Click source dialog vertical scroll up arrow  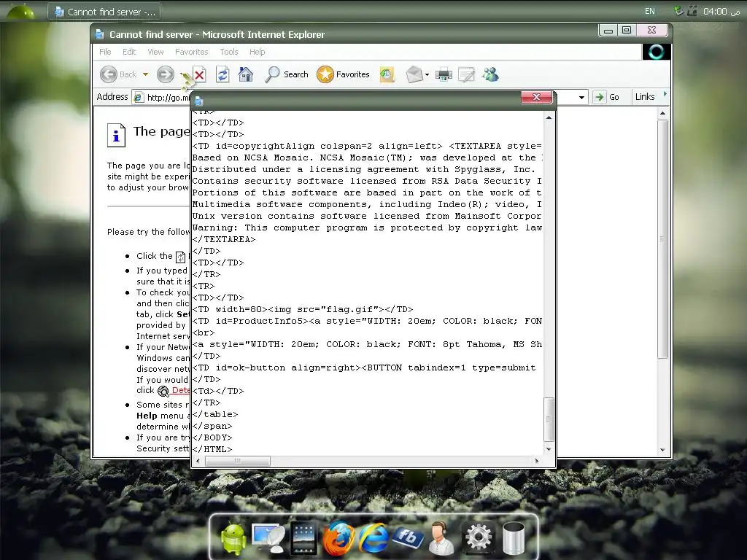click(549, 117)
